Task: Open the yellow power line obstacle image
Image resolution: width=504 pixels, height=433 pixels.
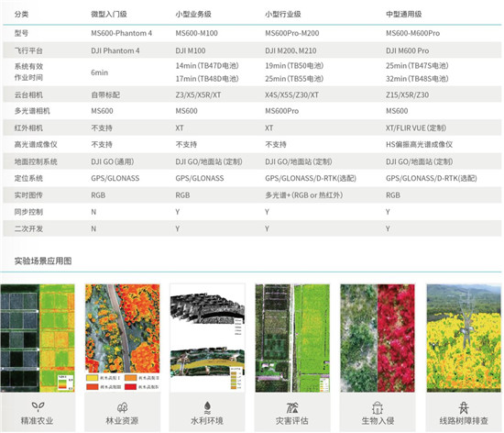Action: click(x=464, y=338)
